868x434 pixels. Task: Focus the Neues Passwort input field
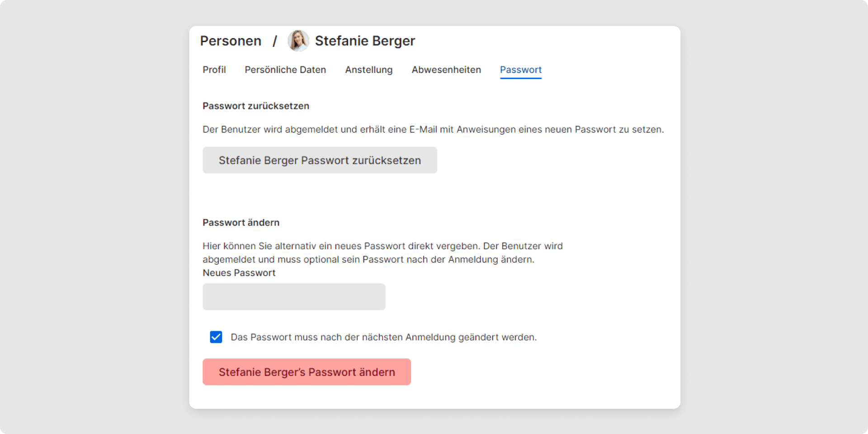click(294, 297)
